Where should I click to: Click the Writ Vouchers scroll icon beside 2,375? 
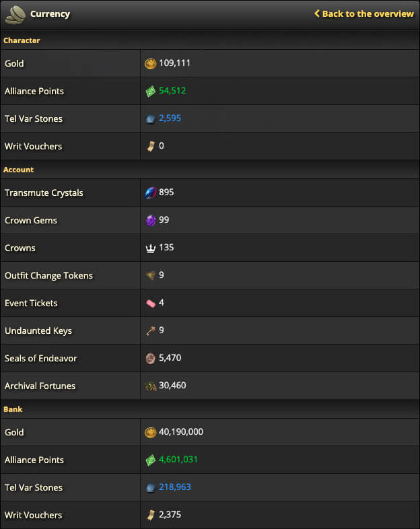pos(151,515)
